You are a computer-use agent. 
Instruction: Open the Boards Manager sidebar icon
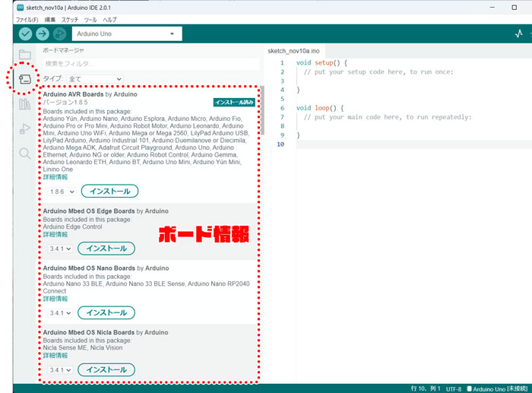pos(25,79)
